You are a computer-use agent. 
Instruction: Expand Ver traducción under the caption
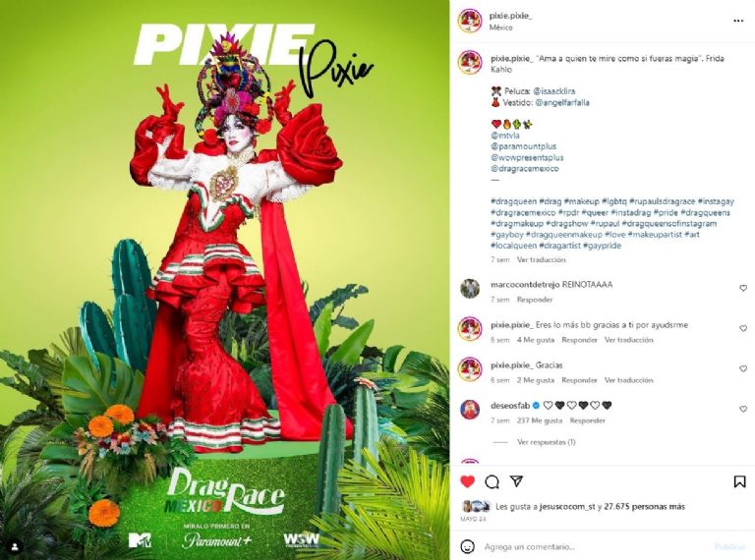click(542, 259)
